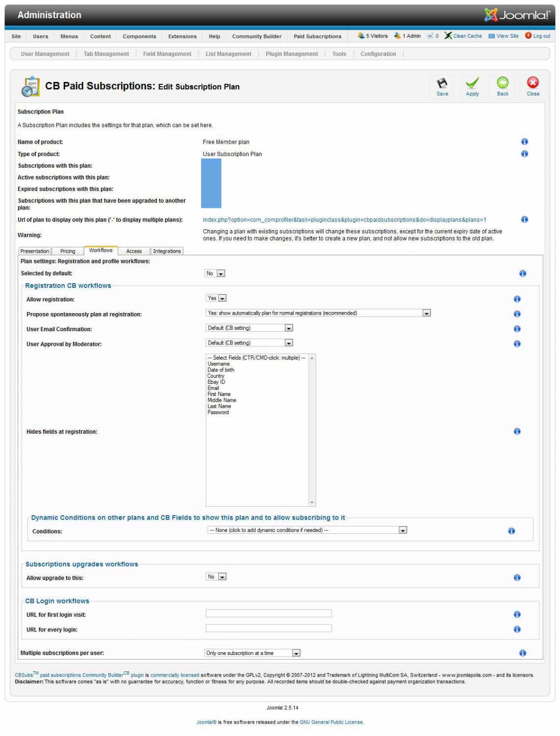Click the URL for first login visit field
This screenshot has height=736, width=560.
coord(269,613)
